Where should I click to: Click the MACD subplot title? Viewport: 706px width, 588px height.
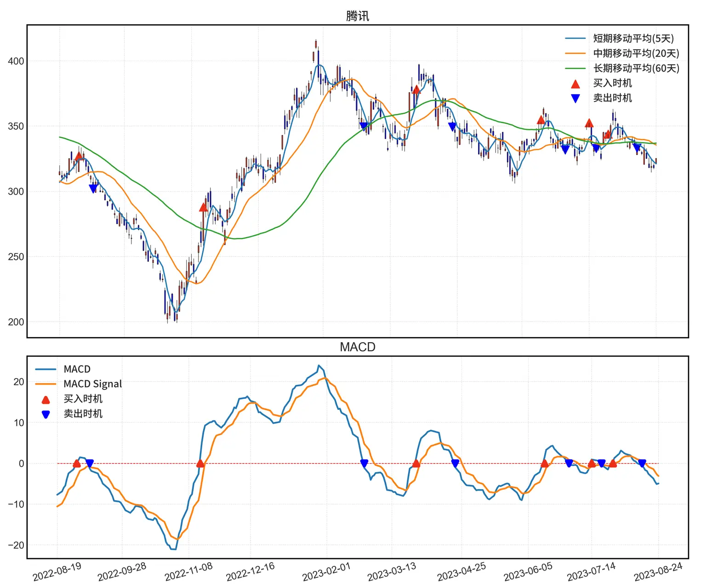point(357,347)
